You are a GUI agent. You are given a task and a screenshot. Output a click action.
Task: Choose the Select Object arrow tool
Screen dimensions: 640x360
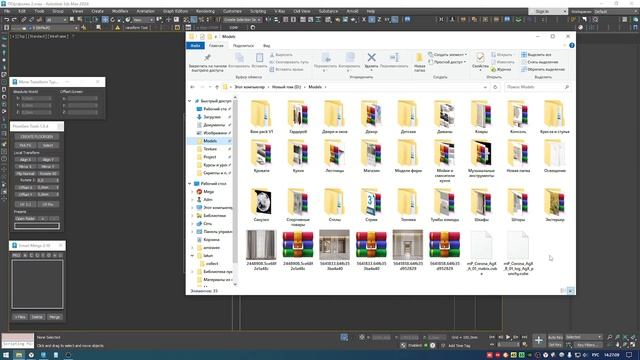coord(72,20)
